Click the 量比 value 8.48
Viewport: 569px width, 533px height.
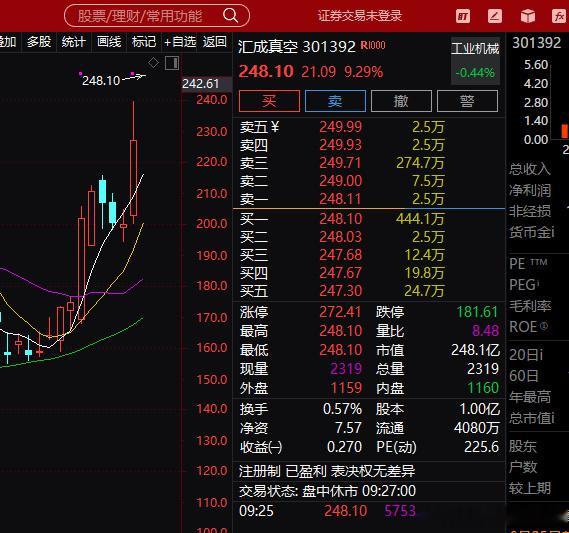[486, 331]
